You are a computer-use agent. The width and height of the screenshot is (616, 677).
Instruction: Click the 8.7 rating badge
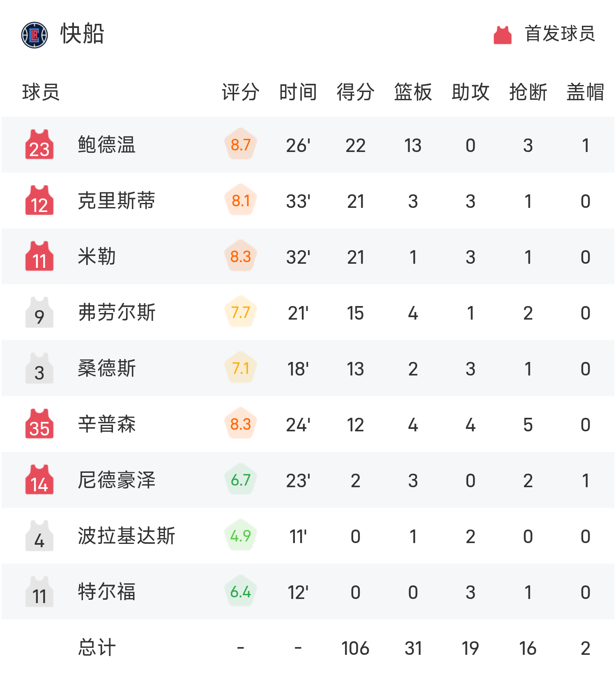point(241,145)
